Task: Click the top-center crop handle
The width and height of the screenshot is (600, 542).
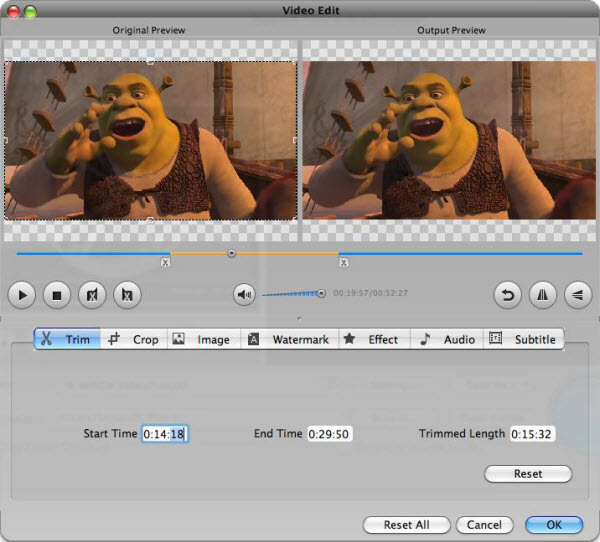Action: pos(150,62)
